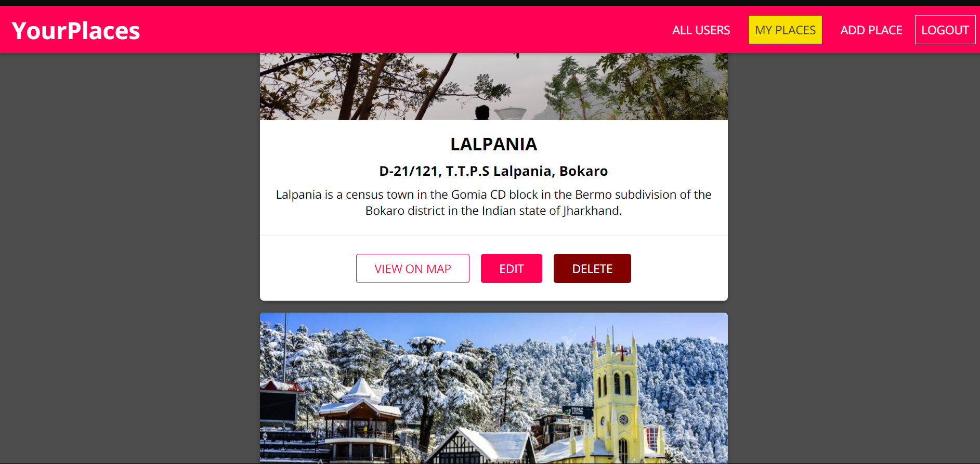
Task: Click the YourPlaces logo title
Action: click(76, 30)
